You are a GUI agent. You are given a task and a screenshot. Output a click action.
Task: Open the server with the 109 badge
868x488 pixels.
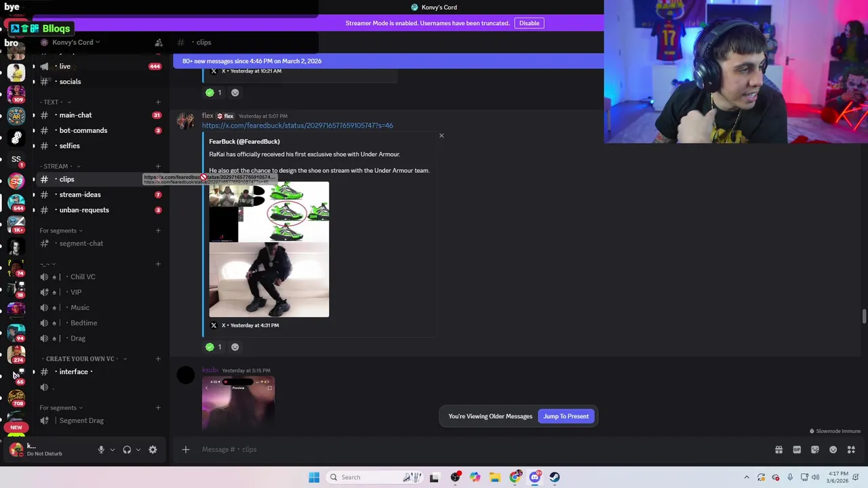pos(16,93)
